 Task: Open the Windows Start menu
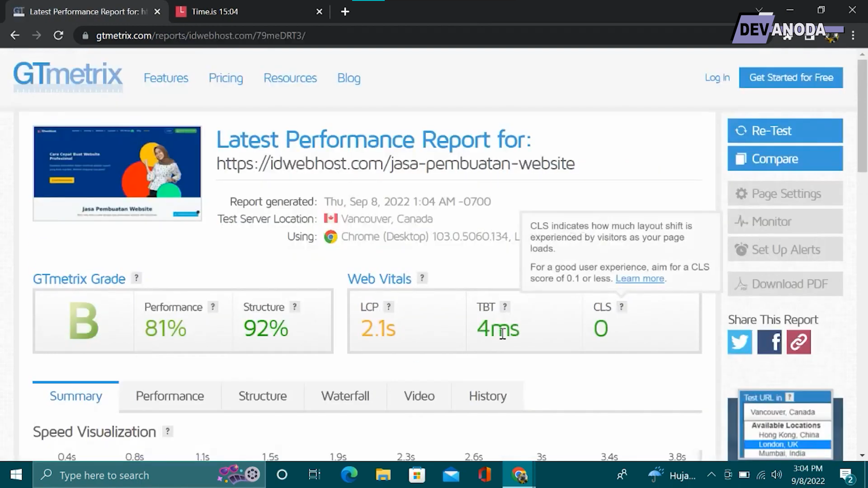tap(16, 475)
